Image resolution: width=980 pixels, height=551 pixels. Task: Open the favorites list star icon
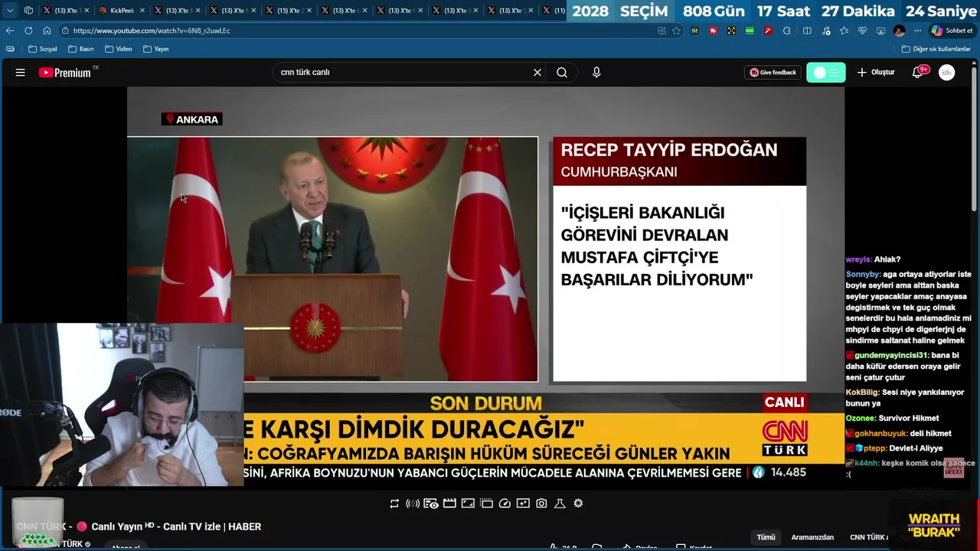844,31
